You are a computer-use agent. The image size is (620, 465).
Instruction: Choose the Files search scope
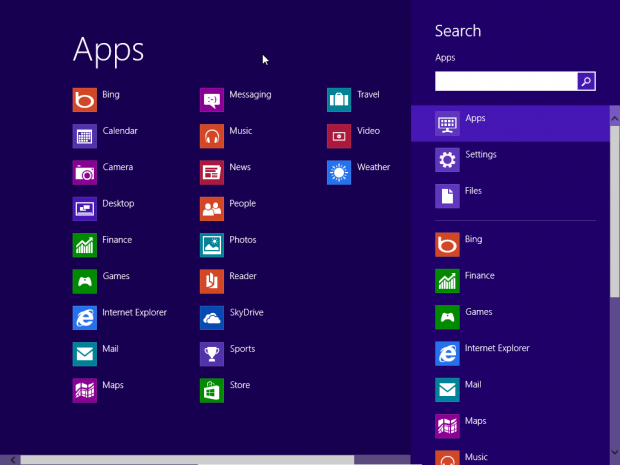click(510, 196)
